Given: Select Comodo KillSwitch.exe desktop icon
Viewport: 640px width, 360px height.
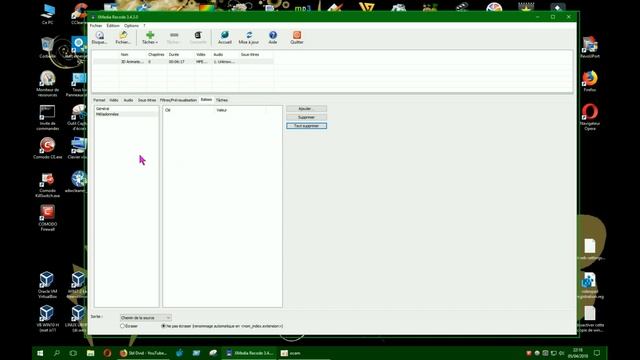Looking at the screenshot, I should pos(47,185).
